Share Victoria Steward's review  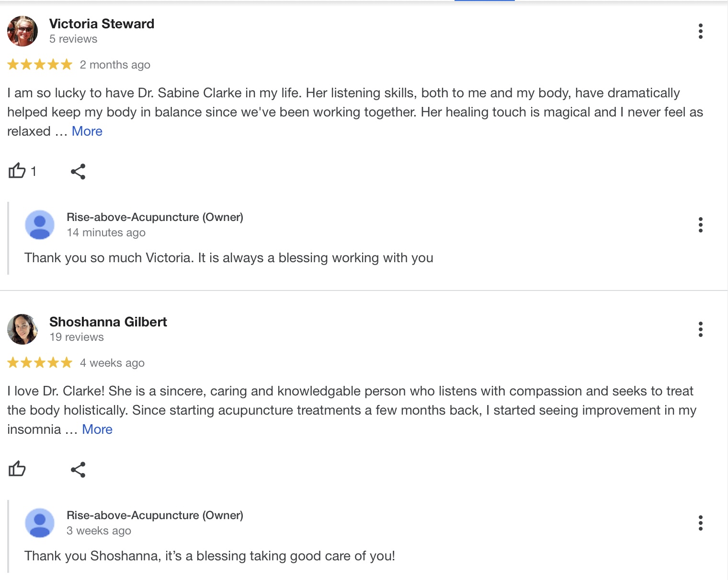coord(78,172)
